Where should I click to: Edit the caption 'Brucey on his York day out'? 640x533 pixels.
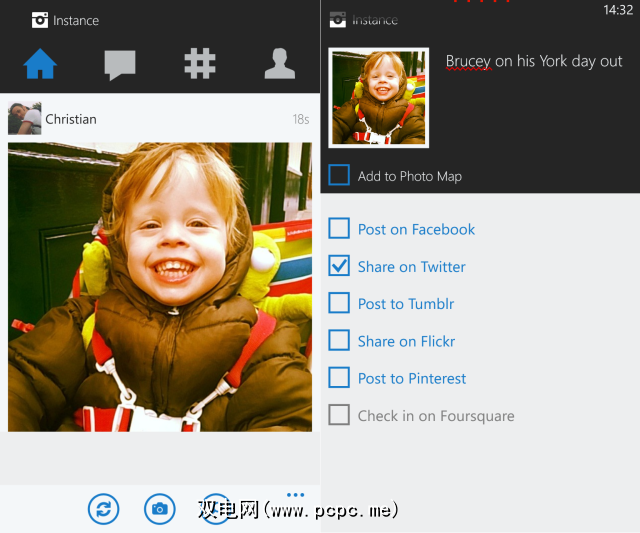click(x=534, y=62)
